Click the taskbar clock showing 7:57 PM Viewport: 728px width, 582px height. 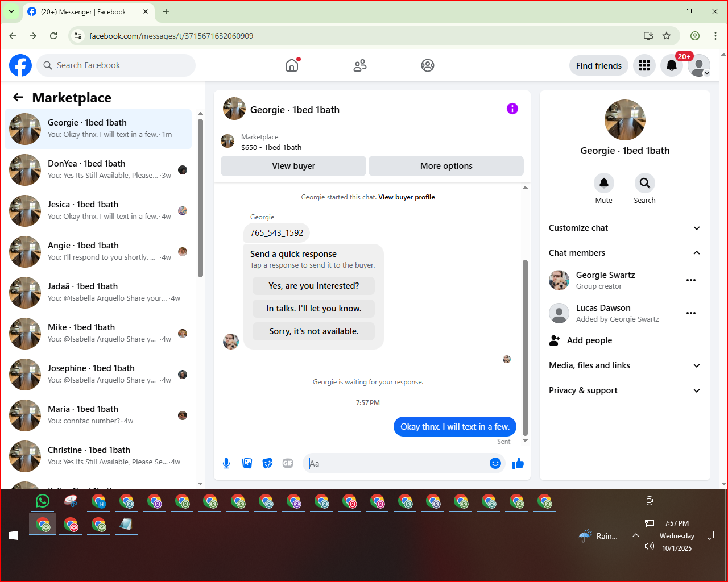tap(677, 523)
